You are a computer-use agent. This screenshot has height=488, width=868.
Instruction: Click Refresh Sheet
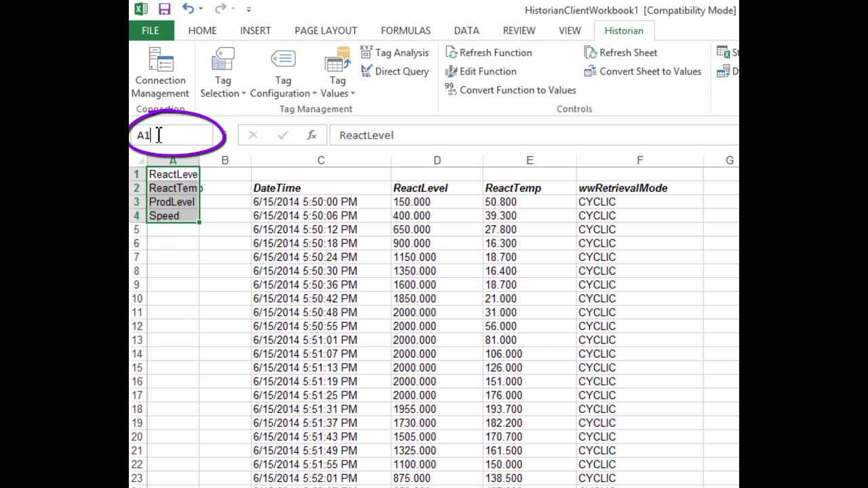(620, 52)
